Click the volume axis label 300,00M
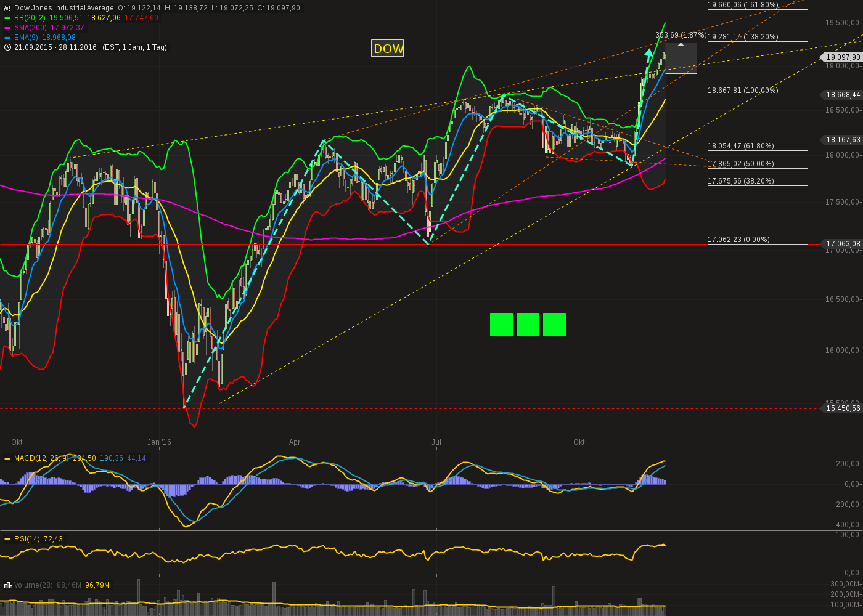Screen dimensions: 863x616 click(846, 584)
